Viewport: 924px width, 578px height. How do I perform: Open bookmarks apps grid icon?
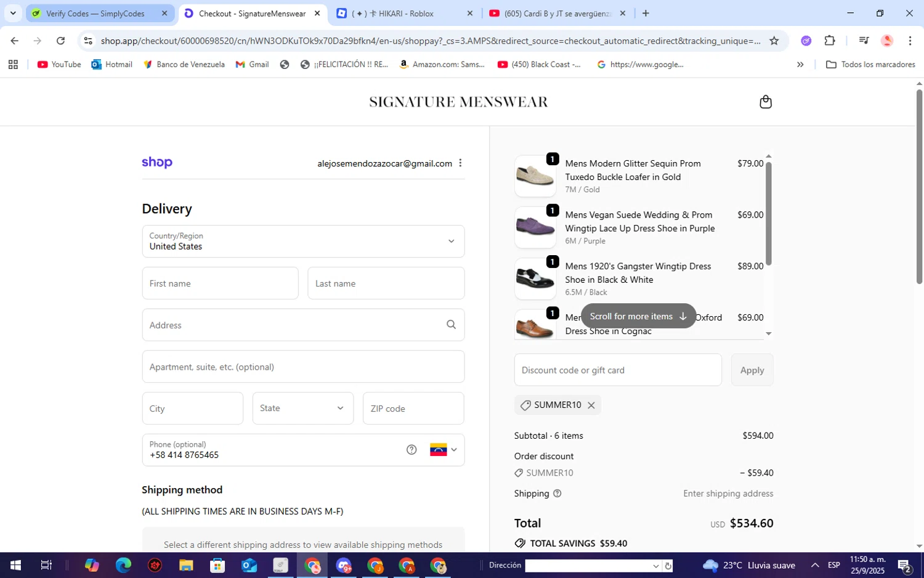pyautogui.click(x=13, y=64)
